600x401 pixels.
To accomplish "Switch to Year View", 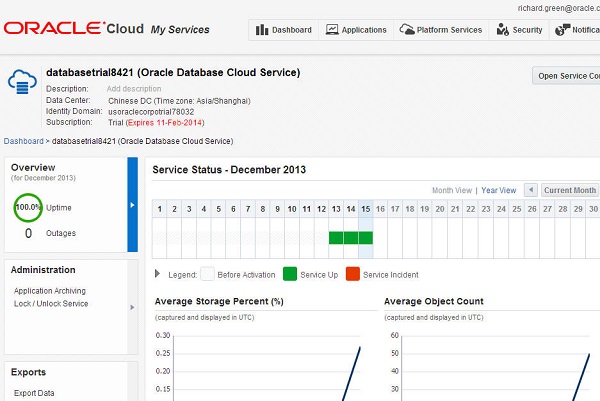I will click(499, 190).
